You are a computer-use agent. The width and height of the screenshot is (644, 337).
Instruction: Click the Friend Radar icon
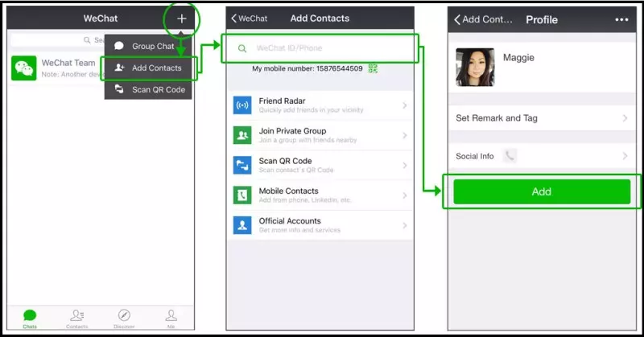(242, 105)
